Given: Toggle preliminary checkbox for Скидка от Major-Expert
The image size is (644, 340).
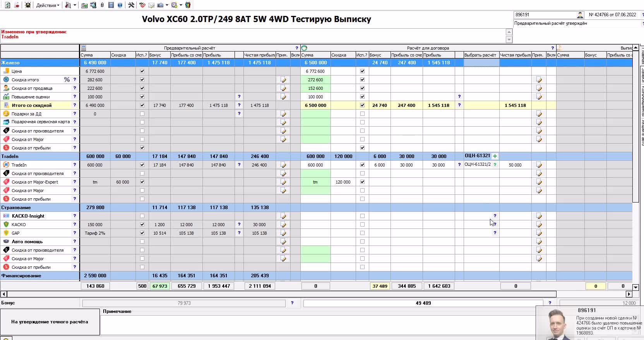Looking at the screenshot, I should pos(142,182).
